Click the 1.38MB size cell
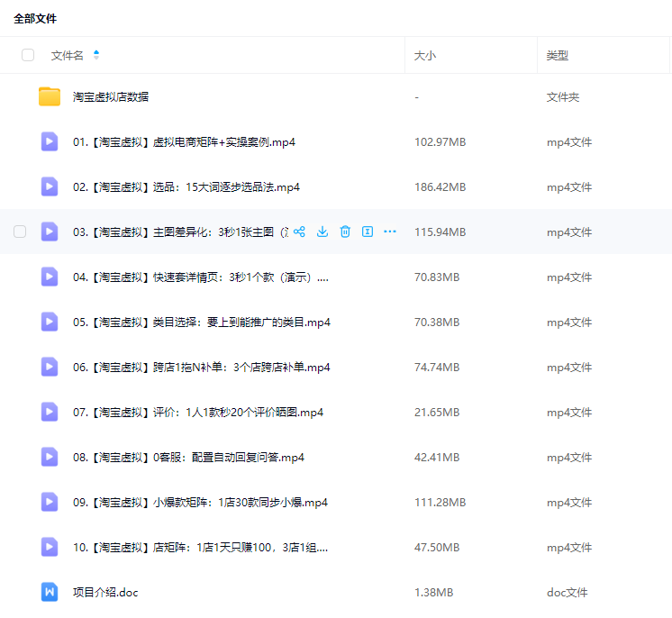The image size is (672, 618). coord(433,592)
